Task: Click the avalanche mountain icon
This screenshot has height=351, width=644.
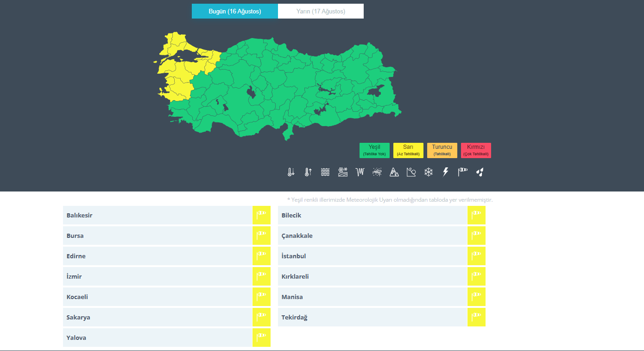Action: point(394,172)
